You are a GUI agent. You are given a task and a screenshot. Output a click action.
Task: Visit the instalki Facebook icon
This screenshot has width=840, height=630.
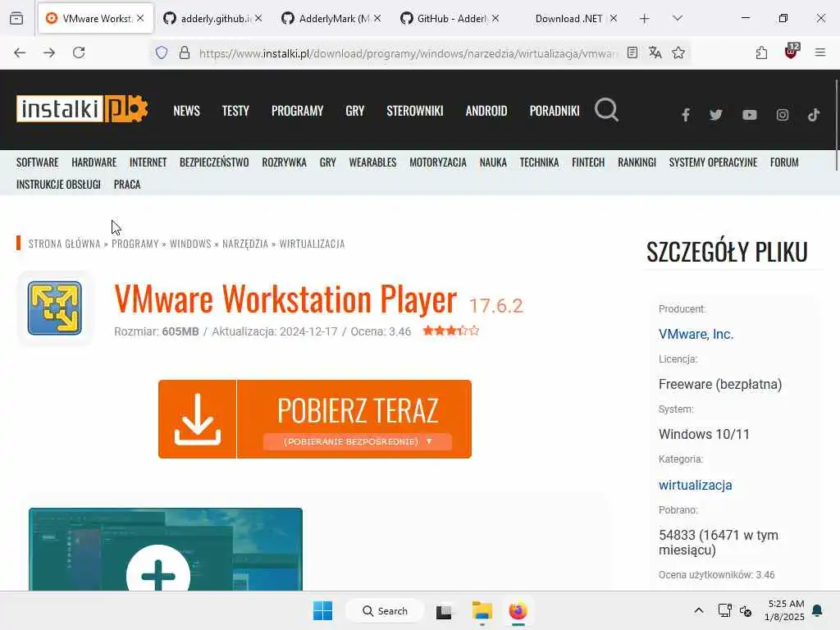coord(685,115)
